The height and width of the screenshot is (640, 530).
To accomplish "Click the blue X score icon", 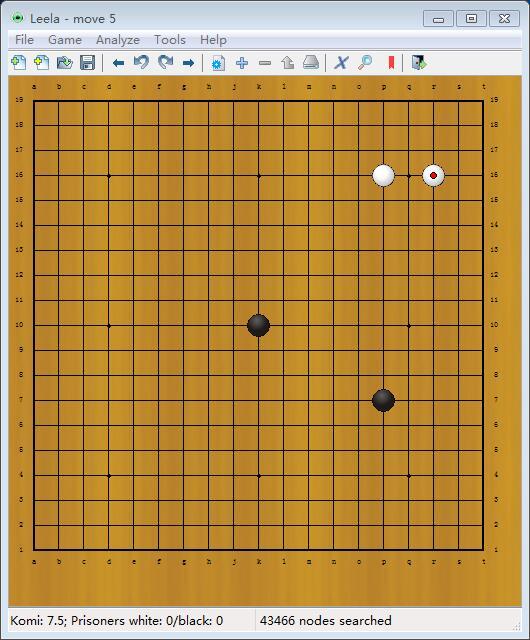I will tap(341, 63).
